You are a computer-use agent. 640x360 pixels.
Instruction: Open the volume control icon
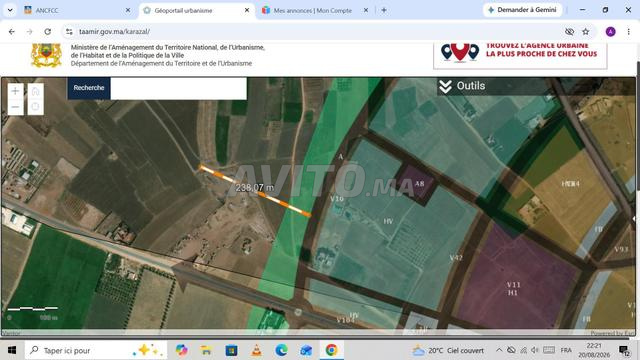pyautogui.click(x=535, y=350)
